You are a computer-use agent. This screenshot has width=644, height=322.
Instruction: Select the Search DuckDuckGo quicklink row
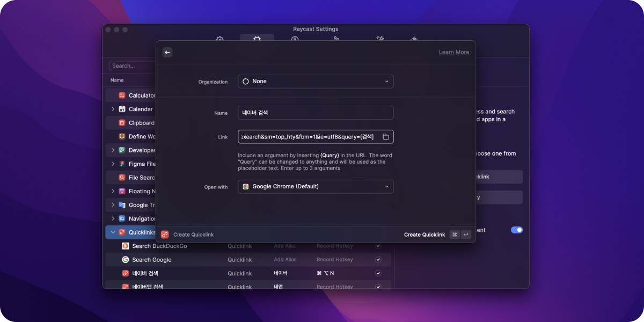(248, 246)
